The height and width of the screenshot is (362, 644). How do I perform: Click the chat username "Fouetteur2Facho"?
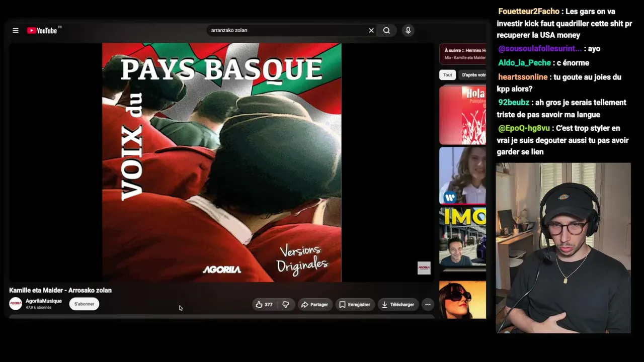click(x=529, y=12)
